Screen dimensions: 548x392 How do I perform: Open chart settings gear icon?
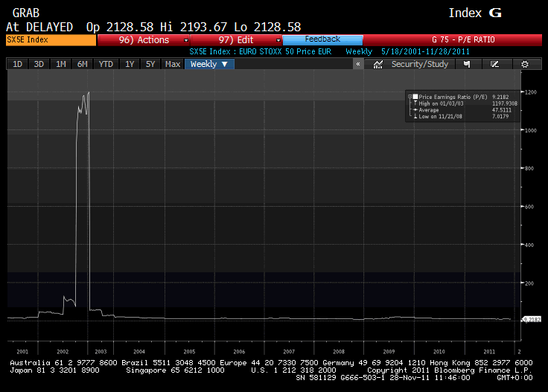[x=525, y=64]
